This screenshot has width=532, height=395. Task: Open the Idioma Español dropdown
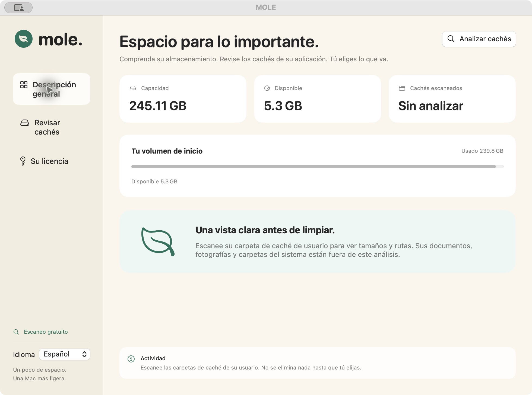click(x=65, y=354)
